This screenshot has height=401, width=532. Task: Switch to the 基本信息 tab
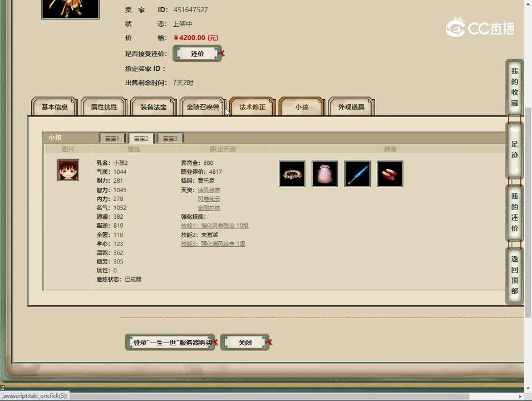tap(54, 107)
